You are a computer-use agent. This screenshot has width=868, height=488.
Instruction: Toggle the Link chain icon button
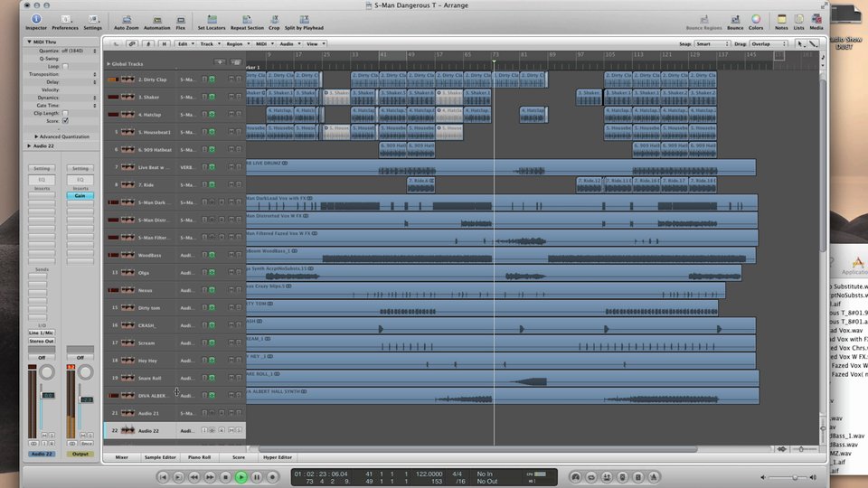click(x=132, y=43)
